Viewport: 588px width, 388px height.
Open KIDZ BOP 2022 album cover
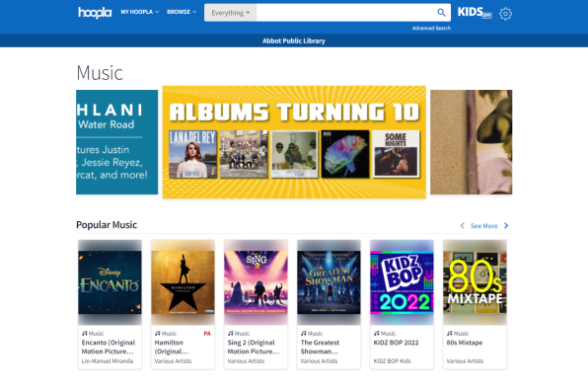[402, 282]
